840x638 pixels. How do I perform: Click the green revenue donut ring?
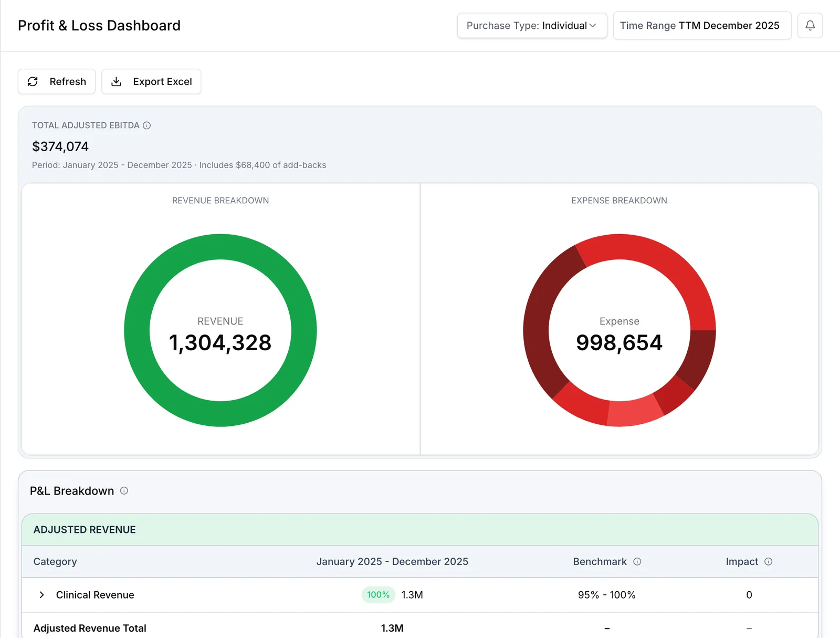(220, 247)
